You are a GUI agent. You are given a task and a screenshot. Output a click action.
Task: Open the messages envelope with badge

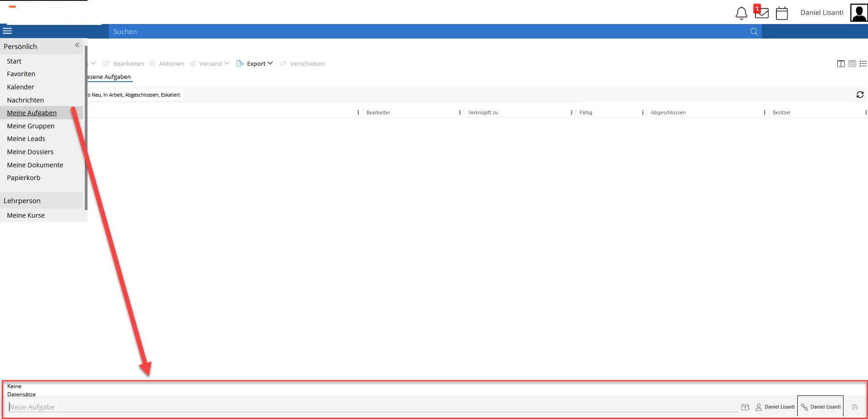pyautogui.click(x=761, y=12)
